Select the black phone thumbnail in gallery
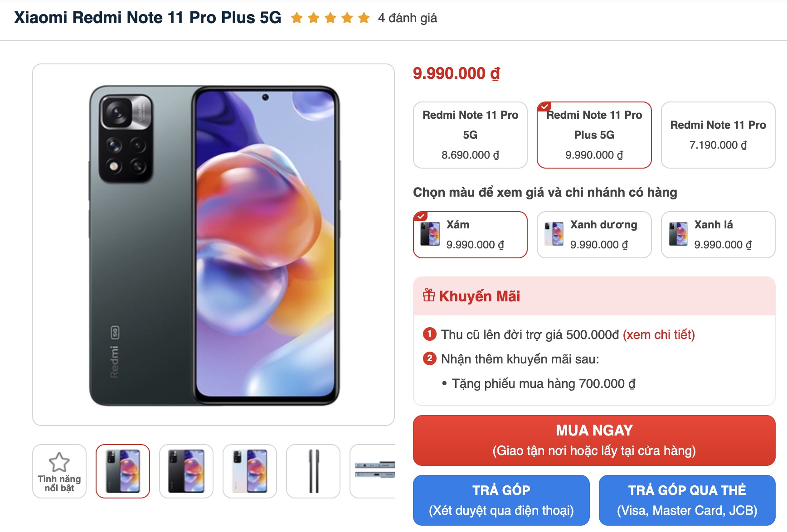 coord(186,471)
